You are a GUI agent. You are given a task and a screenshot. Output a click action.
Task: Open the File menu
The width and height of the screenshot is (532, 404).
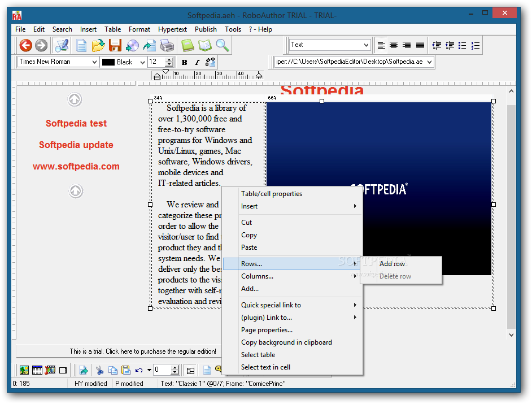point(20,29)
